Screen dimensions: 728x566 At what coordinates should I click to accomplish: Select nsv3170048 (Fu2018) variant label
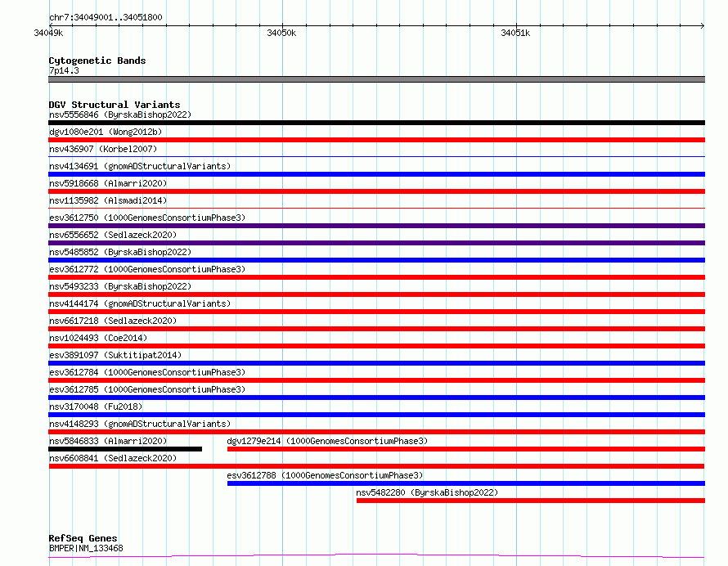[96, 407]
